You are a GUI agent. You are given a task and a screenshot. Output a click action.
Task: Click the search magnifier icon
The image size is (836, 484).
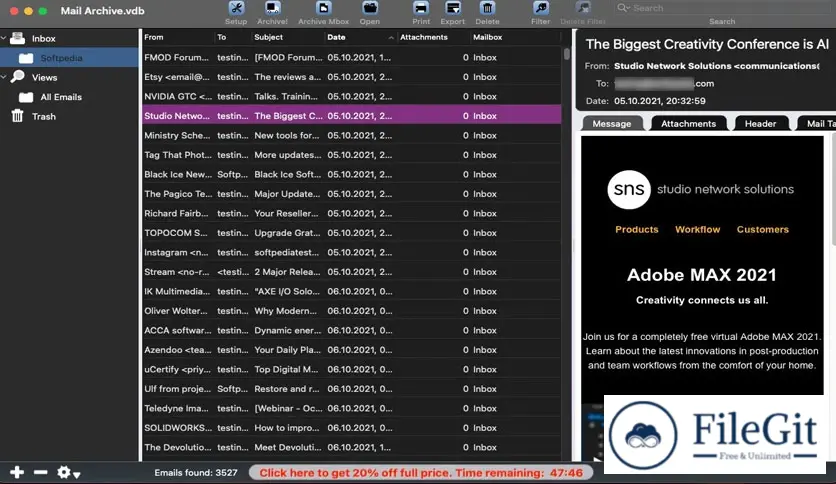tap(623, 7)
